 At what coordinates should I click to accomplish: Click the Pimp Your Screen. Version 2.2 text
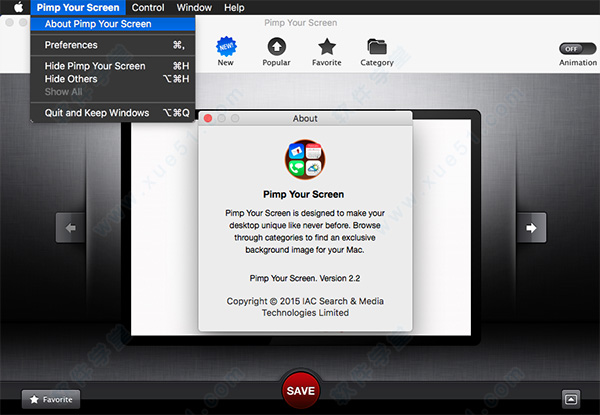pyautogui.click(x=305, y=278)
